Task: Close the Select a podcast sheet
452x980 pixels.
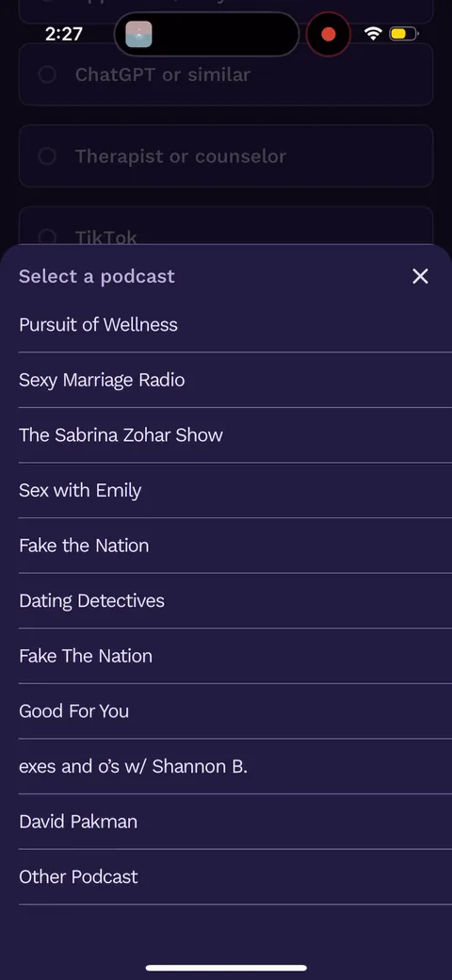Action: 420,276
